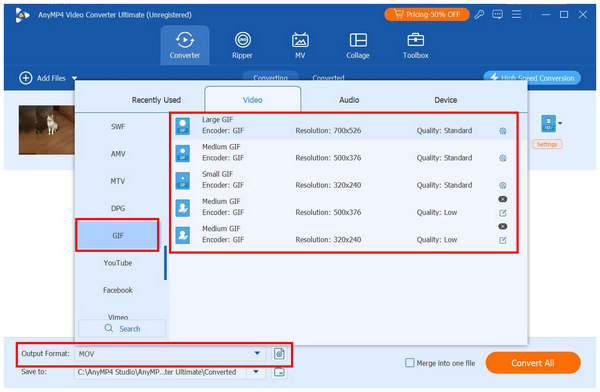This screenshot has width=600, height=392.
Task: Click the cat video thumbnail
Action: (47, 130)
